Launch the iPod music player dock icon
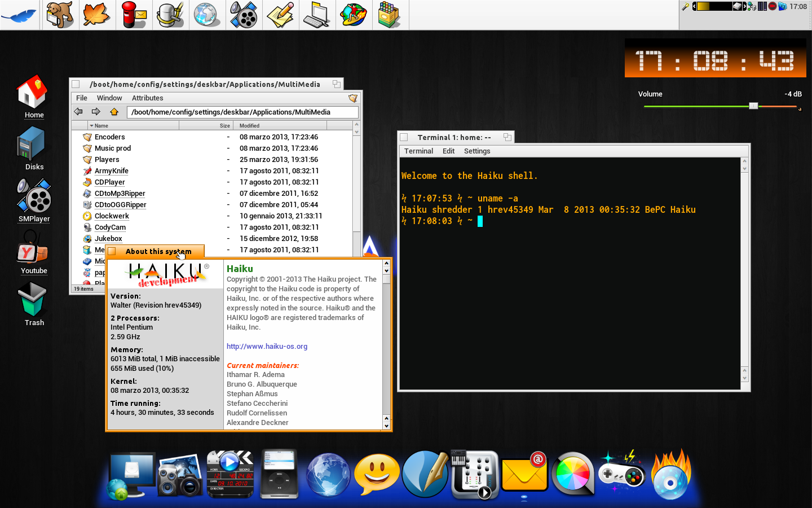This screenshot has height=508, width=812. point(279,474)
